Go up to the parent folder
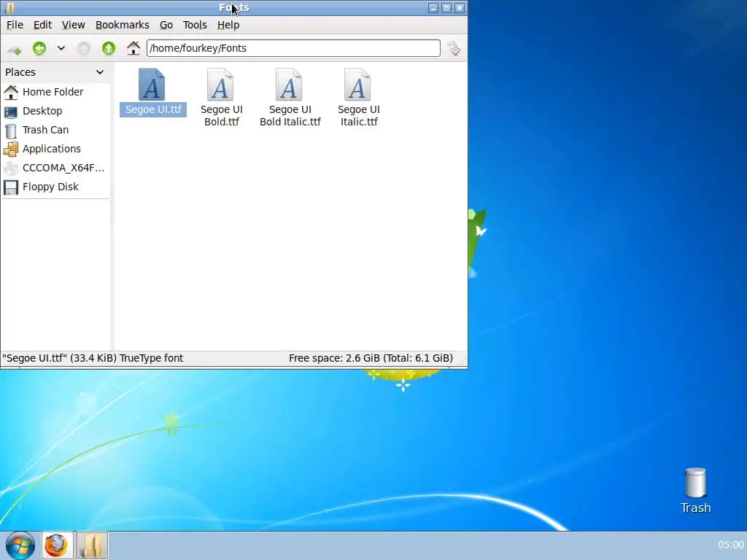Image resolution: width=747 pixels, height=560 pixels. tap(109, 48)
